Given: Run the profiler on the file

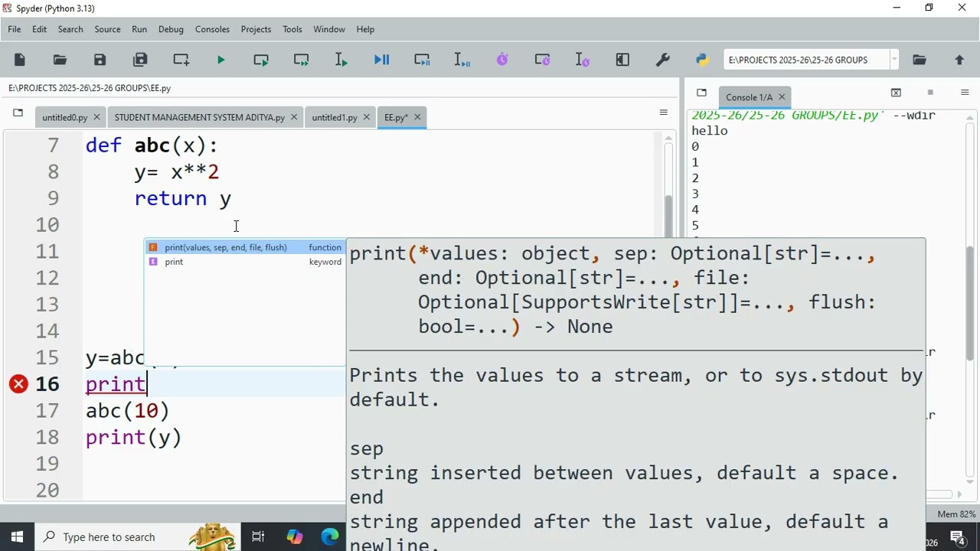Looking at the screenshot, I should point(502,60).
